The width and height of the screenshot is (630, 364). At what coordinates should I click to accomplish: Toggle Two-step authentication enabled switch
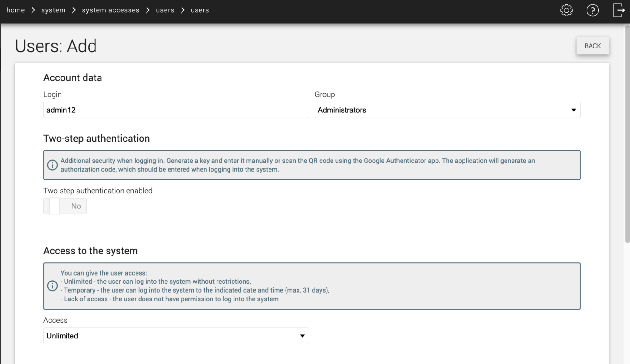tap(65, 206)
